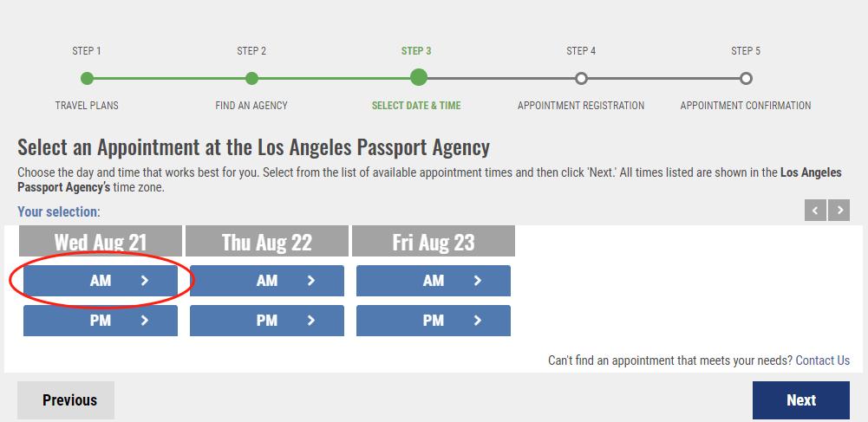
Task: Show Fri Aug 23 AM appointment times
Action: point(434,281)
